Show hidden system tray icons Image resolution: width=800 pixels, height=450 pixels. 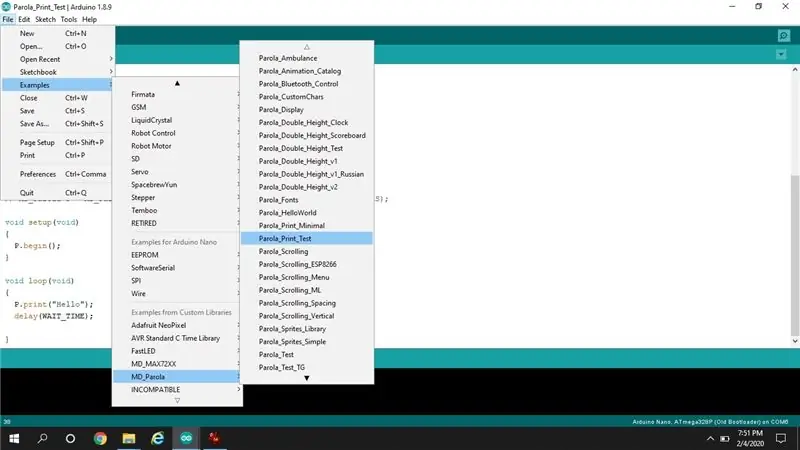(710, 438)
